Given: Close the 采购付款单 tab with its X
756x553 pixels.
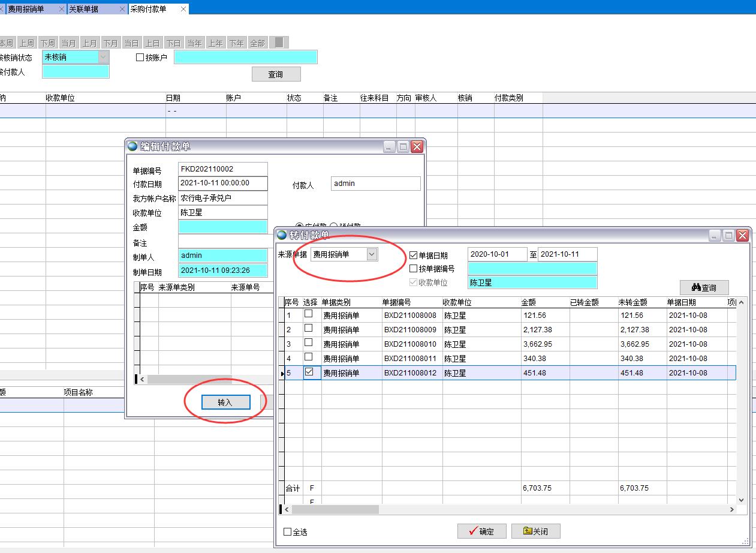Looking at the screenshot, I should coord(183,9).
